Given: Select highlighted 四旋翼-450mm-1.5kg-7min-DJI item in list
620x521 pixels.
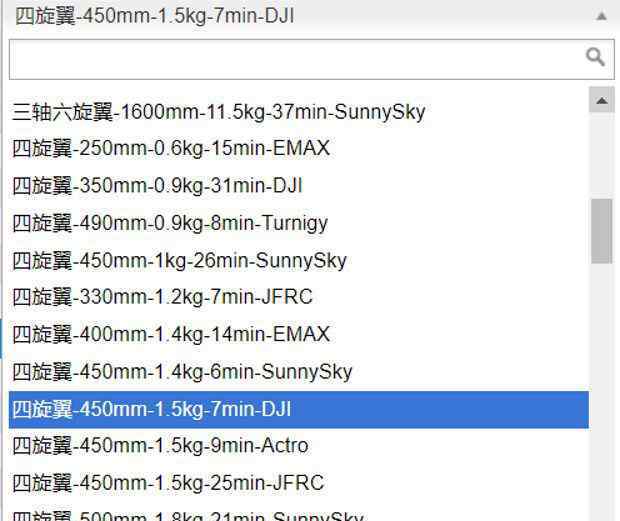Looking at the screenshot, I should [152, 409].
